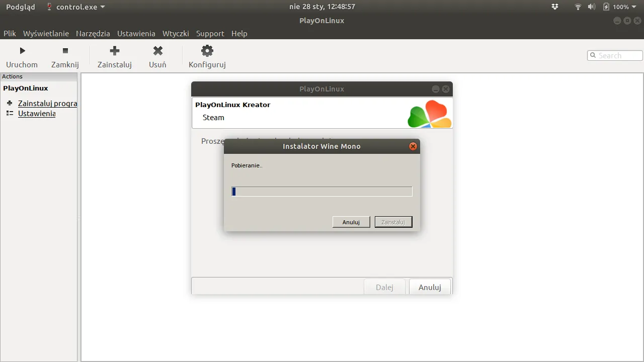The width and height of the screenshot is (644, 362).
Task: Click the Podgląd activities button
Action: [x=21, y=7]
